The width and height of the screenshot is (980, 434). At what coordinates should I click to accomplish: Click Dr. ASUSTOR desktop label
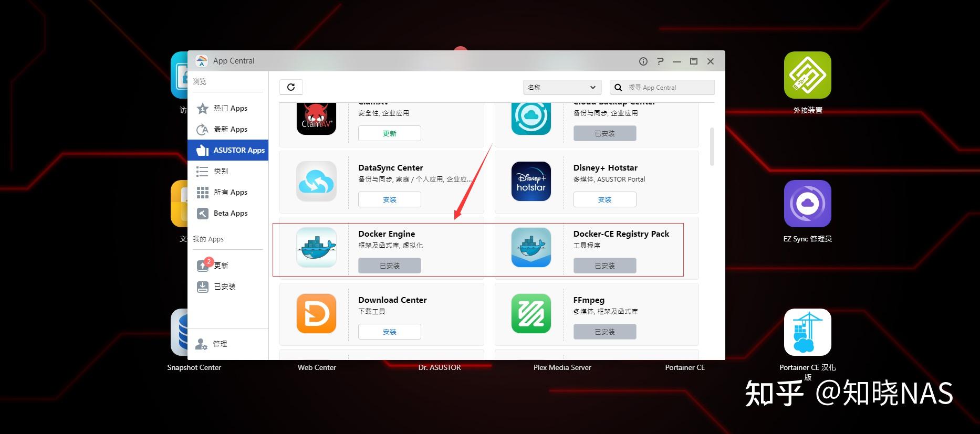[440, 367]
